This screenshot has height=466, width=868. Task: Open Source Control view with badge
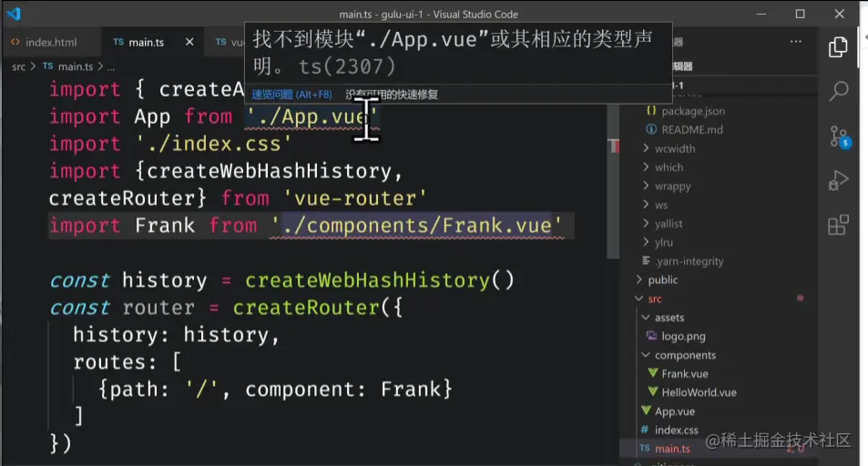pos(840,137)
